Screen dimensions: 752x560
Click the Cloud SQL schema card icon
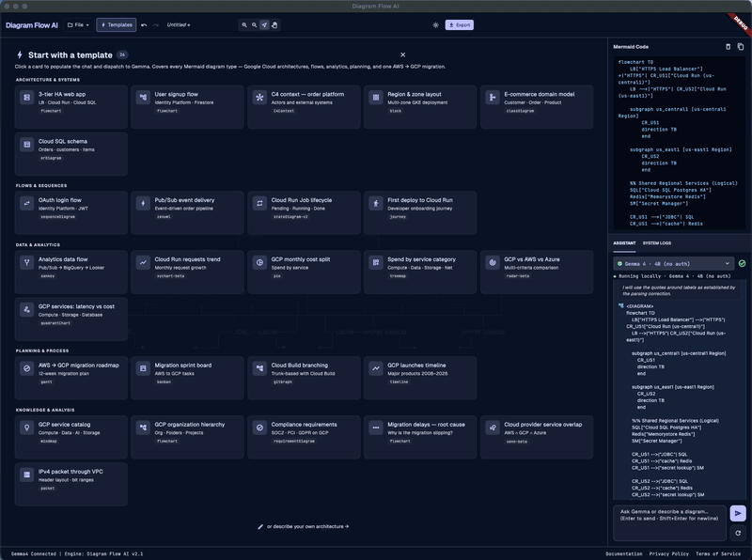(x=27, y=145)
